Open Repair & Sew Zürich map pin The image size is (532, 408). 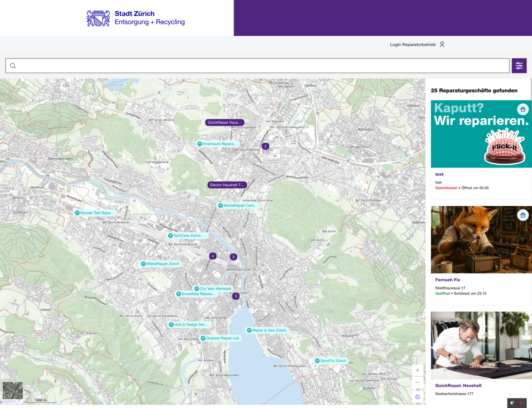tap(267, 330)
